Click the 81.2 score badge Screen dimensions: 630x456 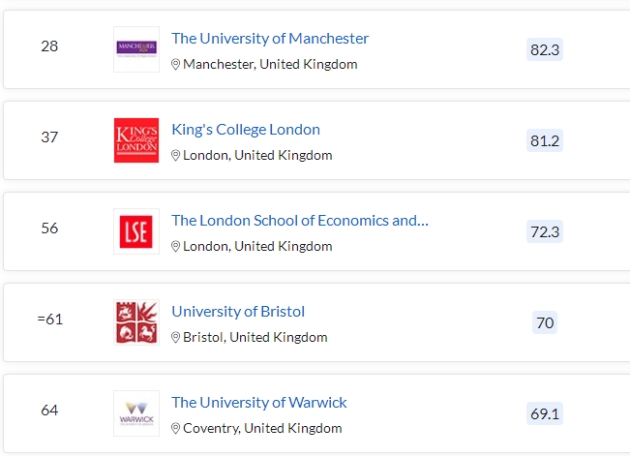pyautogui.click(x=544, y=140)
